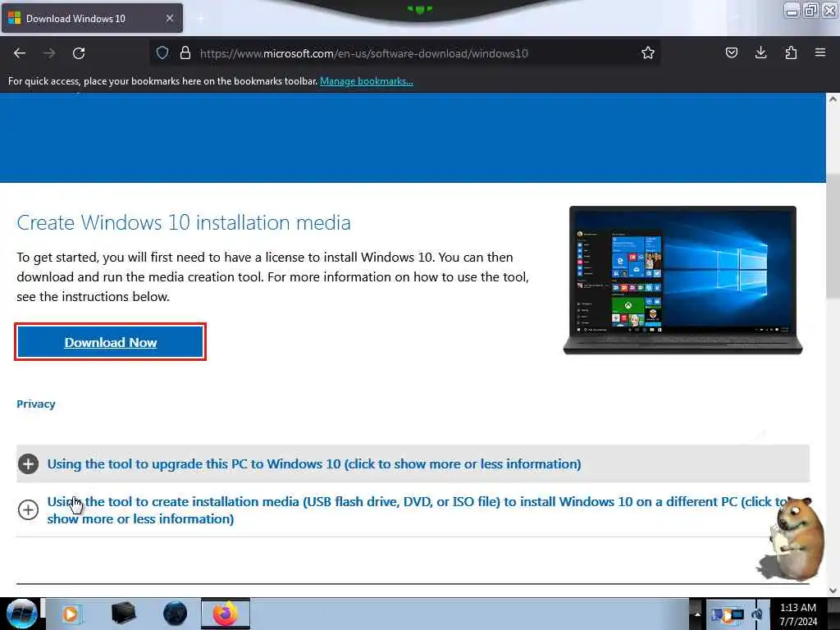Click the system tray volume icon
840x630 pixels.
pyautogui.click(x=758, y=614)
